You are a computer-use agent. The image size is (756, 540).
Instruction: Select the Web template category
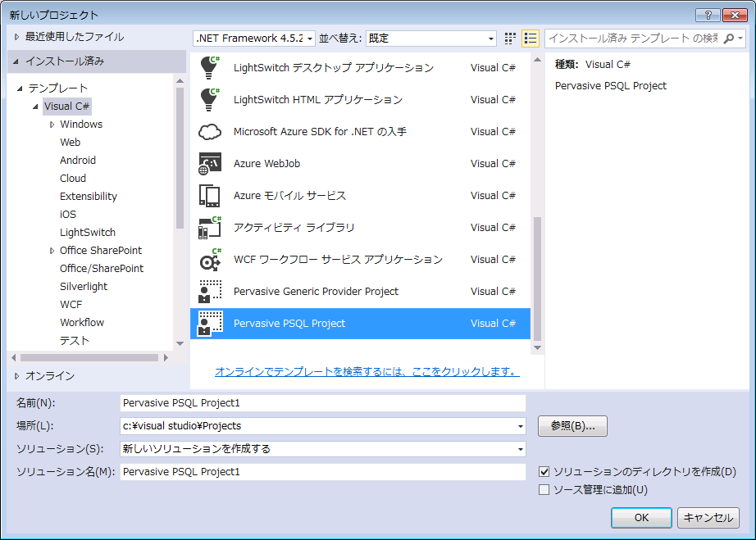coord(71,143)
